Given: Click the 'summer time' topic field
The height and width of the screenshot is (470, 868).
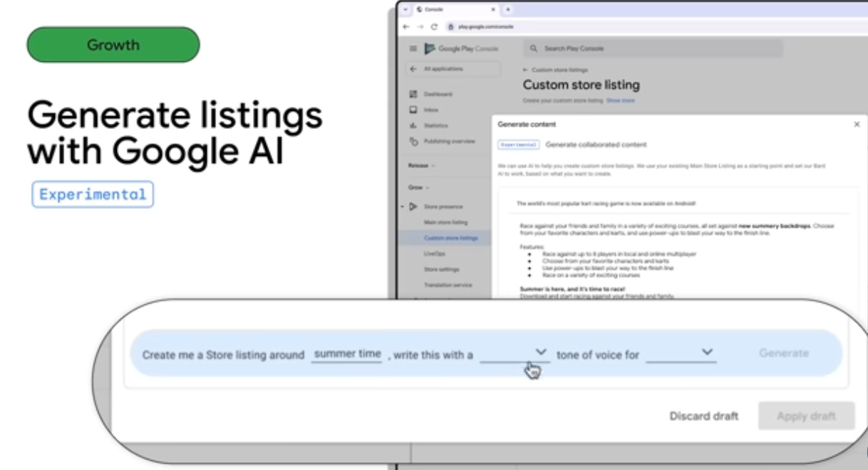Looking at the screenshot, I should (348, 354).
